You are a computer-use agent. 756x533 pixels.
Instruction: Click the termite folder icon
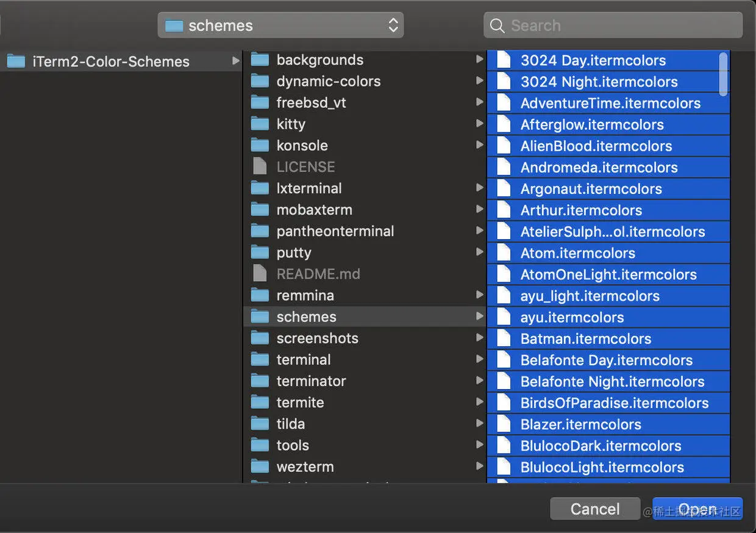point(260,402)
